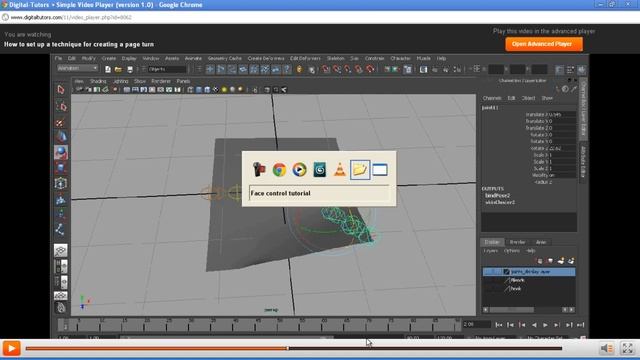
Task: Open the Options menu in layer editor
Action: (x=511, y=251)
